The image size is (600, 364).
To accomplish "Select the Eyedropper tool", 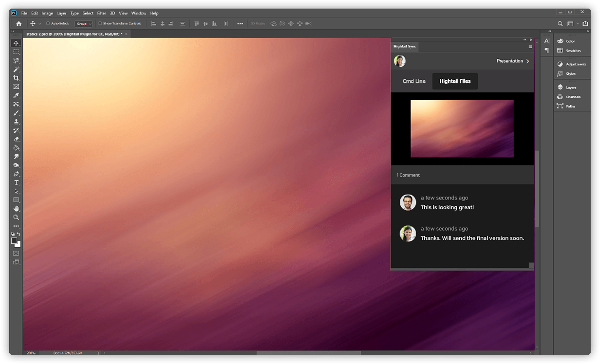I will tap(16, 95).
